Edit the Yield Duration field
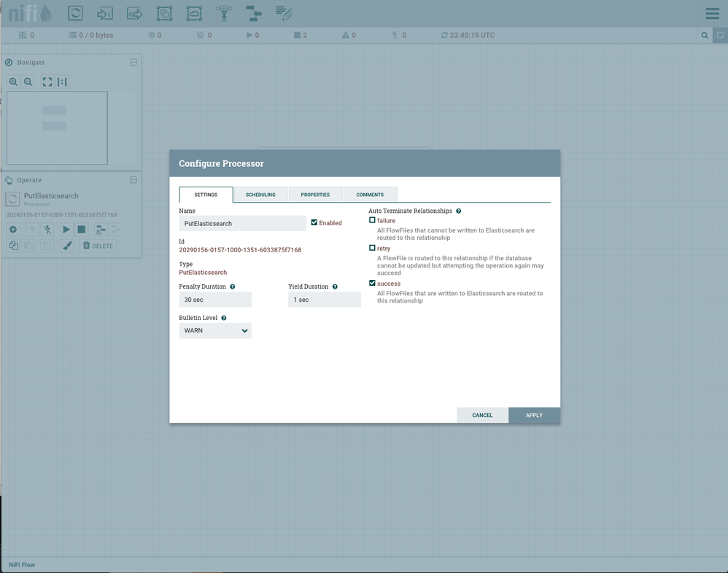This screenshot has height=573, width=728. click(325, 300)
